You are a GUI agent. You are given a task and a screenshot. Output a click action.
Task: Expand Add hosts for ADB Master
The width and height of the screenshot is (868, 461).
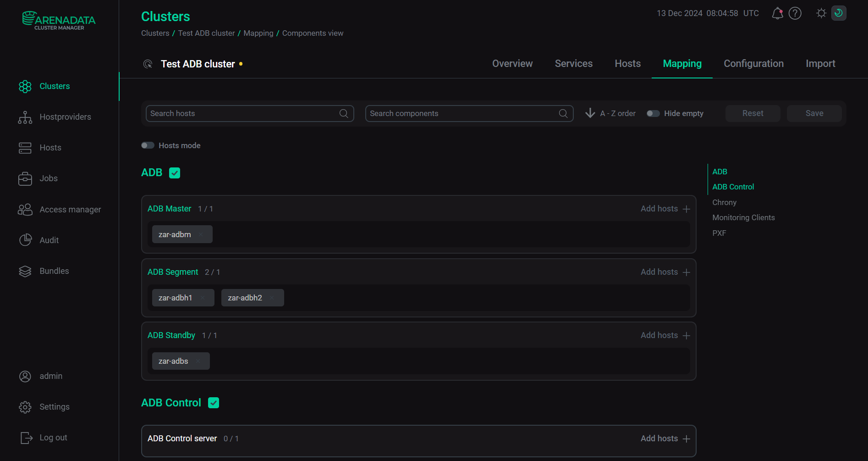tap(665, 209)
